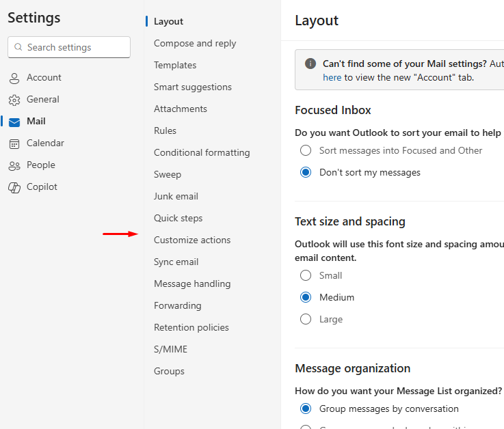
Task: Click the General gear icon
Action: tap(14, 100)
